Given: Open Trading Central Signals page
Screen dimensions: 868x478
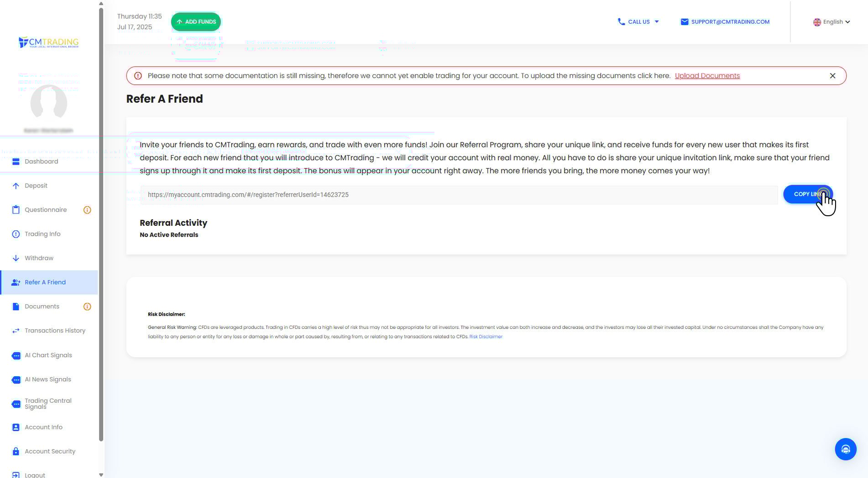Looking at the screenshot, I should 49,404.
